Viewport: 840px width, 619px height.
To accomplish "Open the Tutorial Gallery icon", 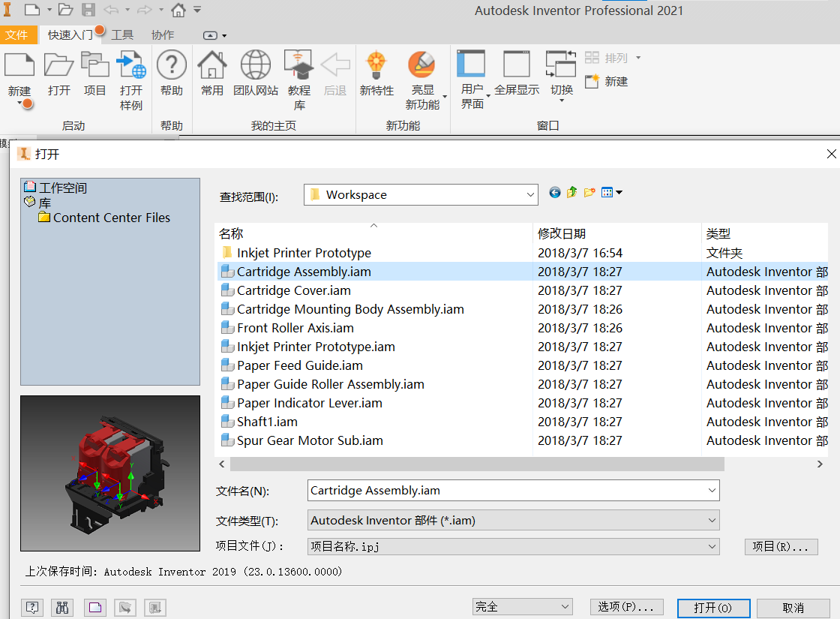I will (x=298, y=65).
